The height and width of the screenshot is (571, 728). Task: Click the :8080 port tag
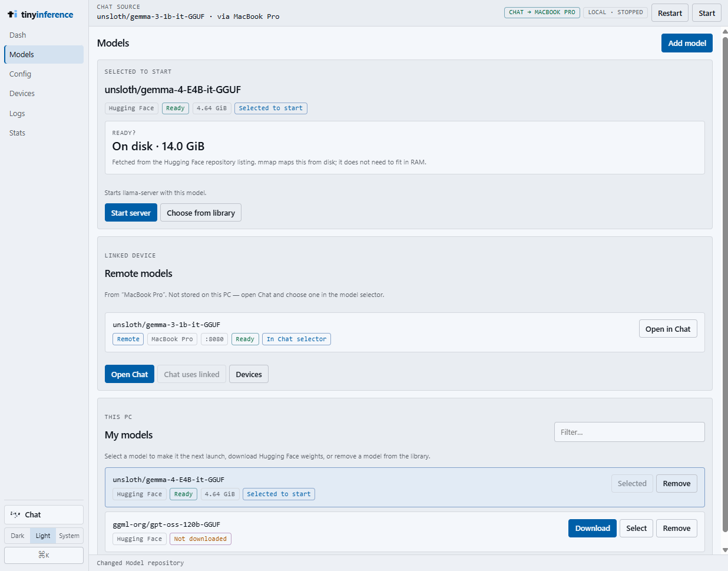point(216,339)
